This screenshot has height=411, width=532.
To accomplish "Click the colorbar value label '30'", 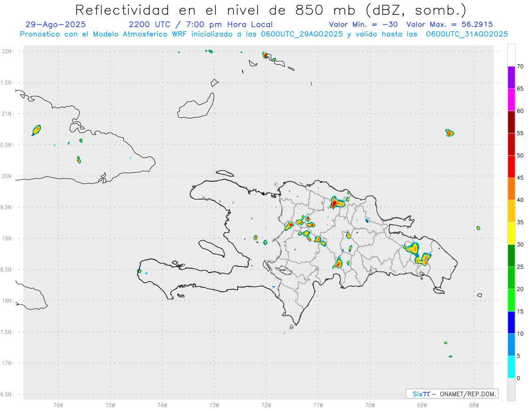I will point(521,245).
